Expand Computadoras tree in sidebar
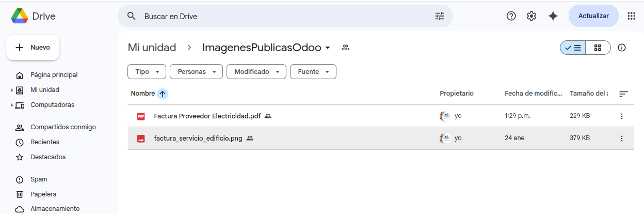Viewport: 644px width, 214px height. point(12,105)
